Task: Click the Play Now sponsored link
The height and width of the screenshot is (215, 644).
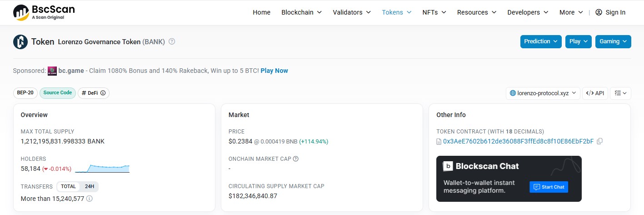Action: (x=275, y=71)
